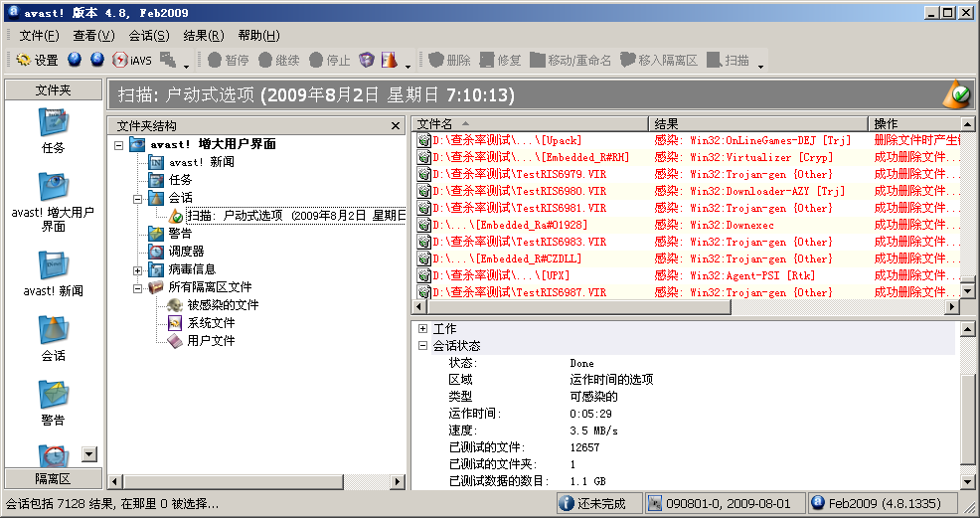Click the results list scroll-down arrow
This screenshot has width=980, height=518.
(x=967, y=291)
